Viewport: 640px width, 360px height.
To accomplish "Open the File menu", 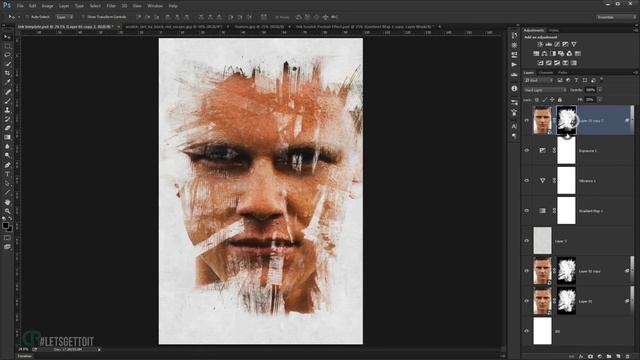I will pyautogui.click(x=20, y=6).
